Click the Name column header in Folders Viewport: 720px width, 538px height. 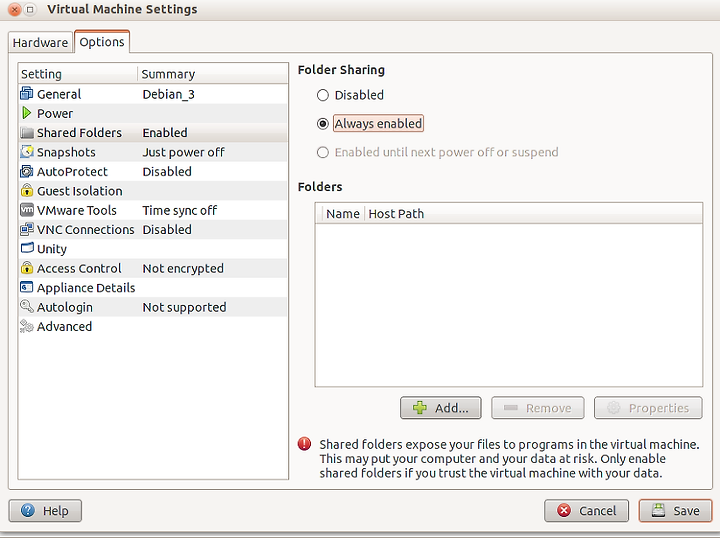[x=343, y=213]
